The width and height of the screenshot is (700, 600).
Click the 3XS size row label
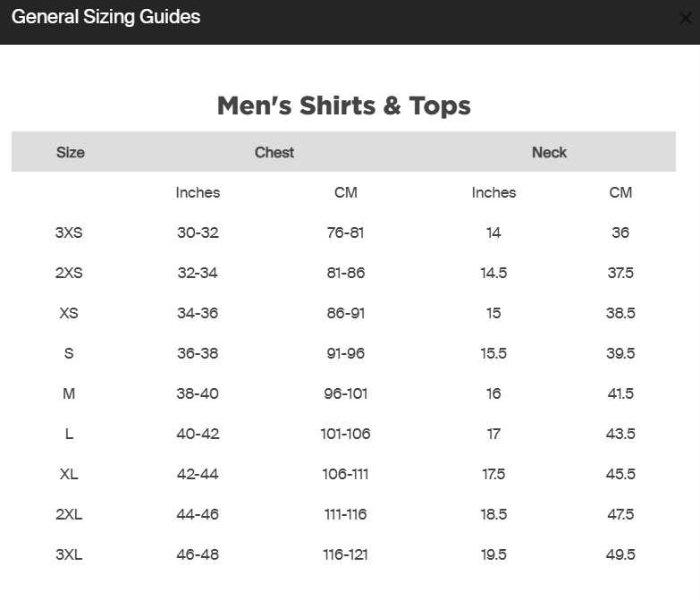tap(69, 232)
